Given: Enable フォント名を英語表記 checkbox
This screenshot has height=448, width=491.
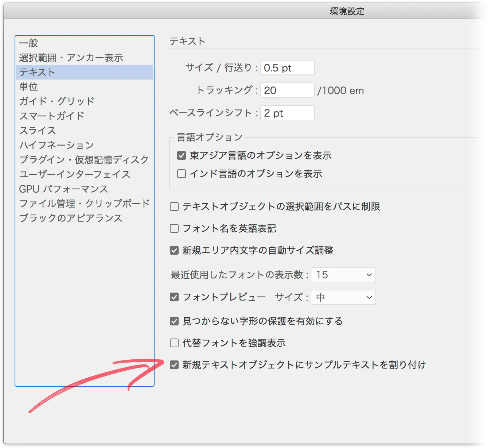Looking at the screenshot, I should [174, 228].
